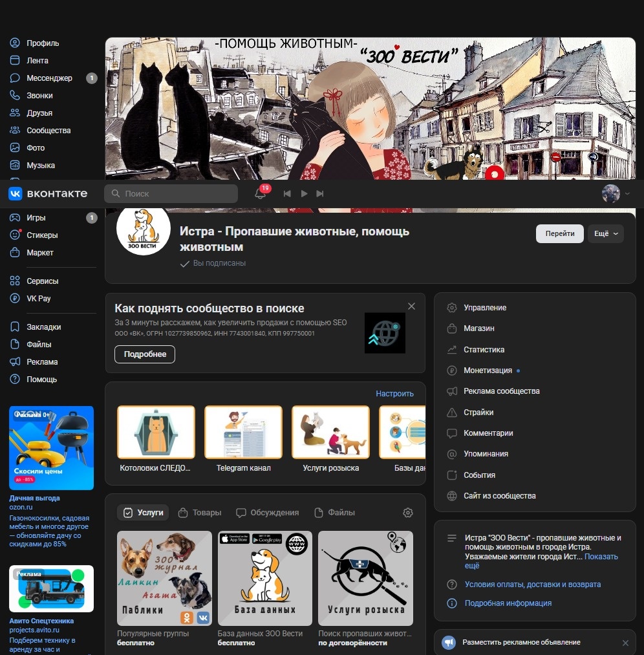Open Услуги розыска menu card
This screenshot has height=655, width=644.
coord(331,438)
